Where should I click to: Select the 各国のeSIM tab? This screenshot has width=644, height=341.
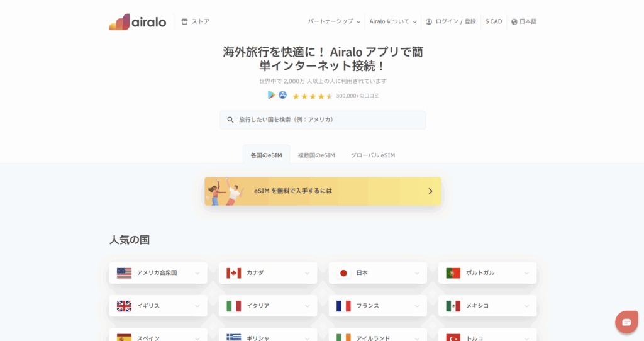[266, 155]
